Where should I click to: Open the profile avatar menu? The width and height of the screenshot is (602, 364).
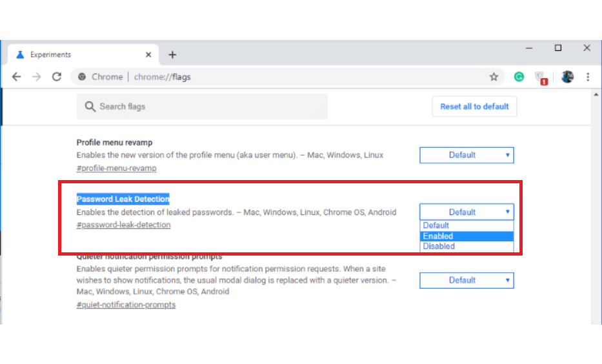[567, 77]
